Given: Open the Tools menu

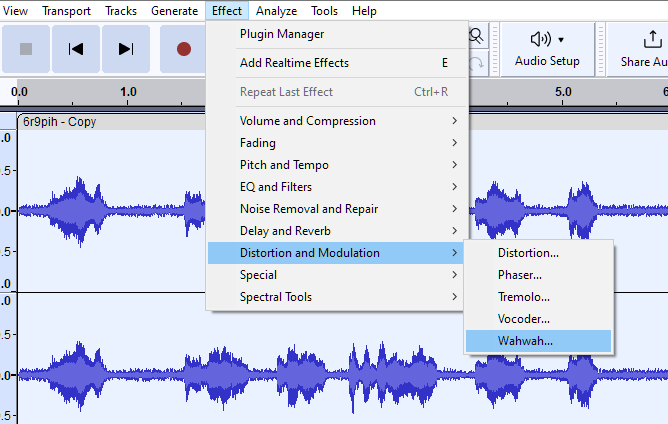Looking at the screenshot, I should pyautogui.click(x=324, y=11).
